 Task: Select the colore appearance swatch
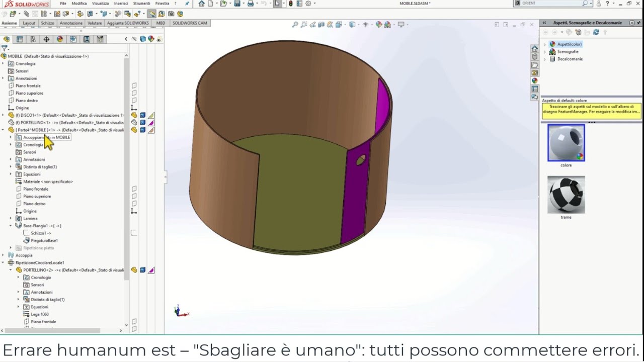coord(566,143)
